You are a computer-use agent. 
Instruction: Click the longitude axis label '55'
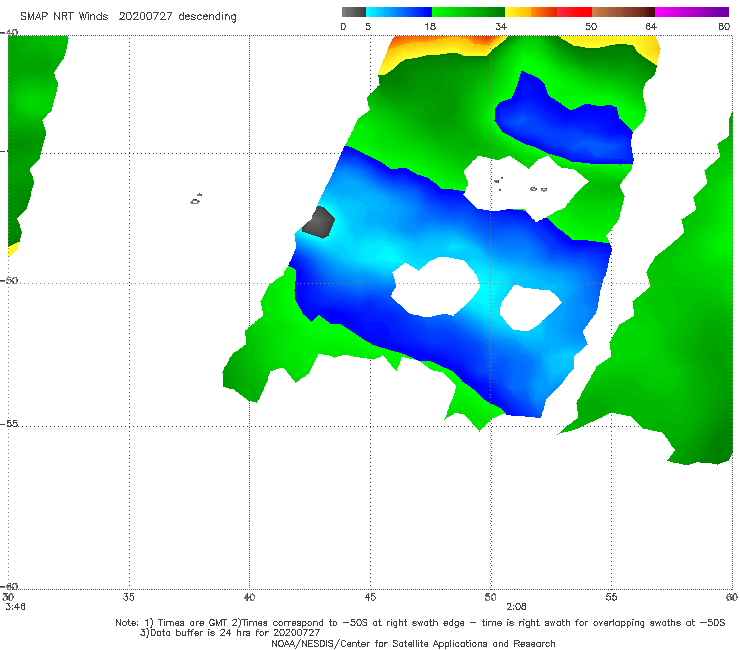pos(611,597)
